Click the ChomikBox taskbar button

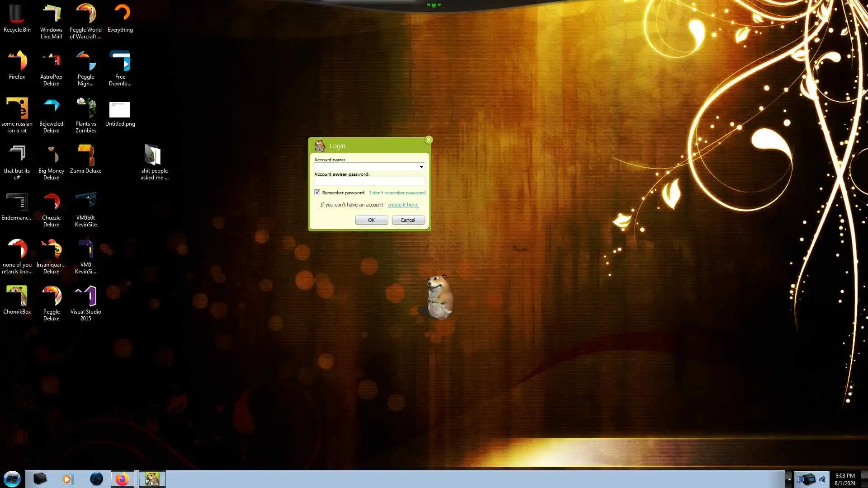coord(152,479)
